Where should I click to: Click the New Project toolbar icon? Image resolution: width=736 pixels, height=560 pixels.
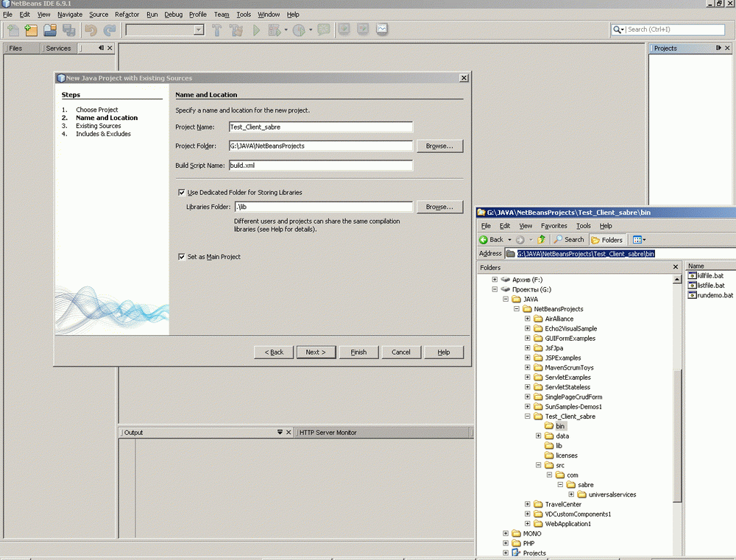pyautogui.click(x=30, y=30)
